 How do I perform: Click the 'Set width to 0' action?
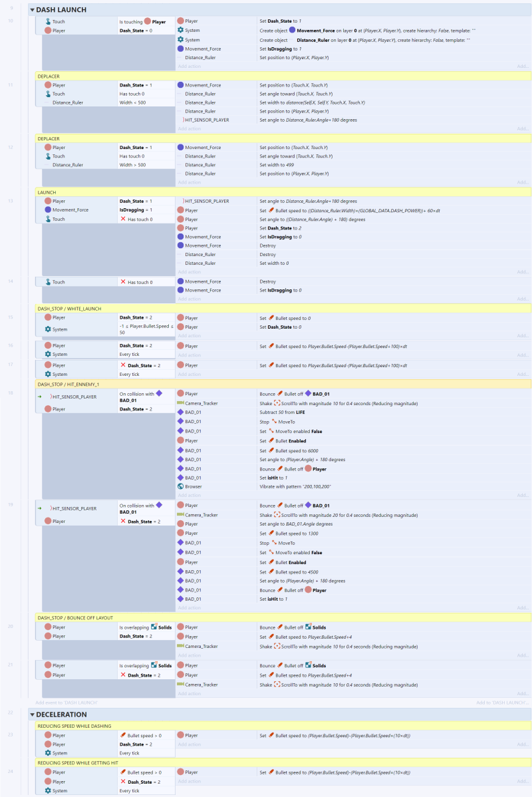[x=275, y=263]
